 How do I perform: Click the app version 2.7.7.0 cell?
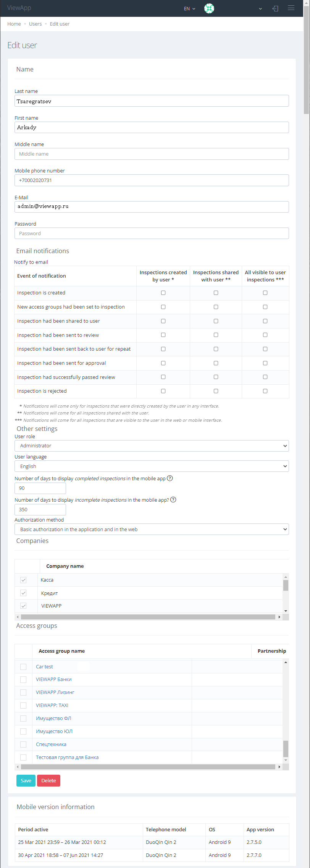point(266,855)
